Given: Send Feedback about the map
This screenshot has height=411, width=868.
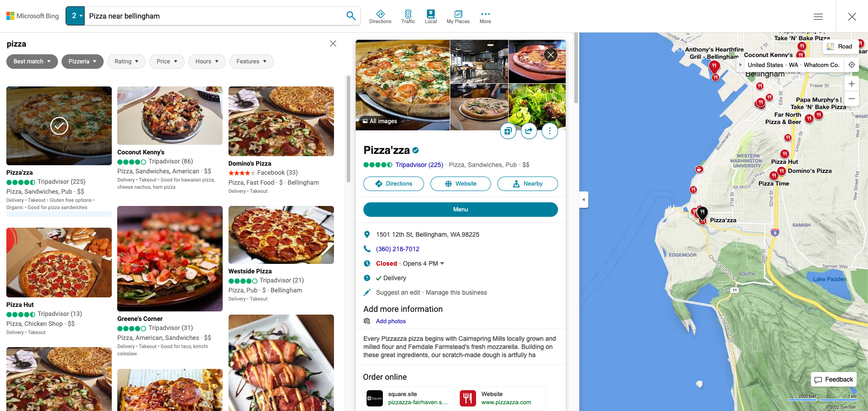Looking at the screenshot, I should [x=834, y=379].
